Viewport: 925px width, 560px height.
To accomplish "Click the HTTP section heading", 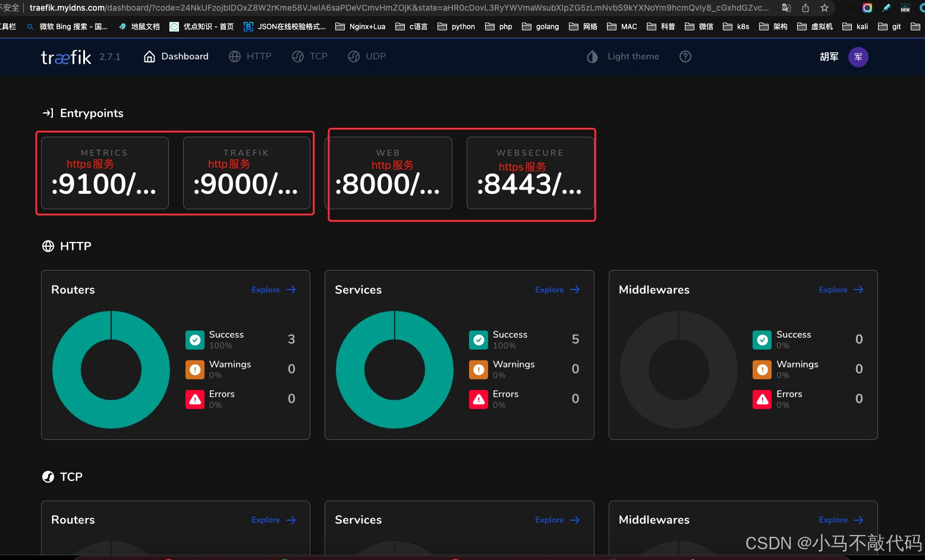I will [x=75, y=246].
